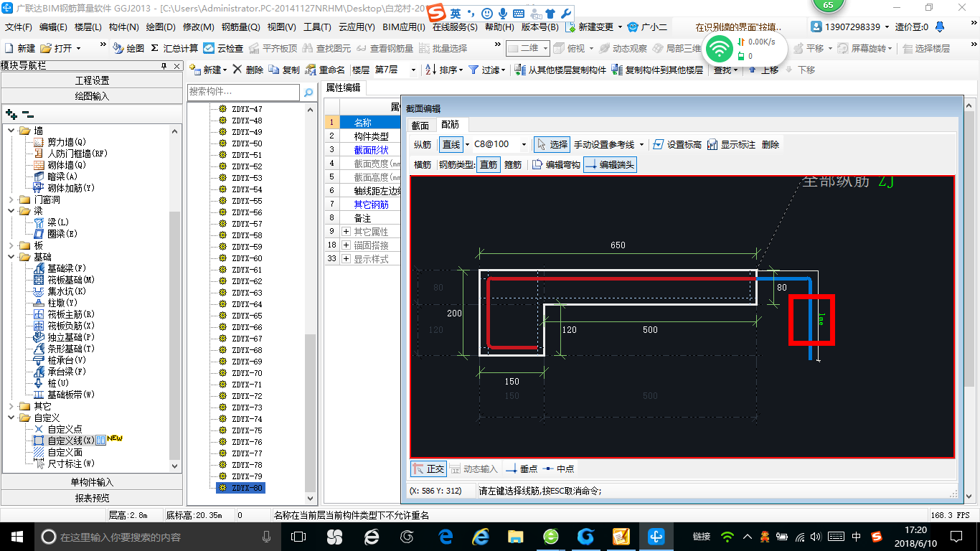Open BIM应用(I) menu
This screenshot has width=980, height=551.
pos(404,27)
